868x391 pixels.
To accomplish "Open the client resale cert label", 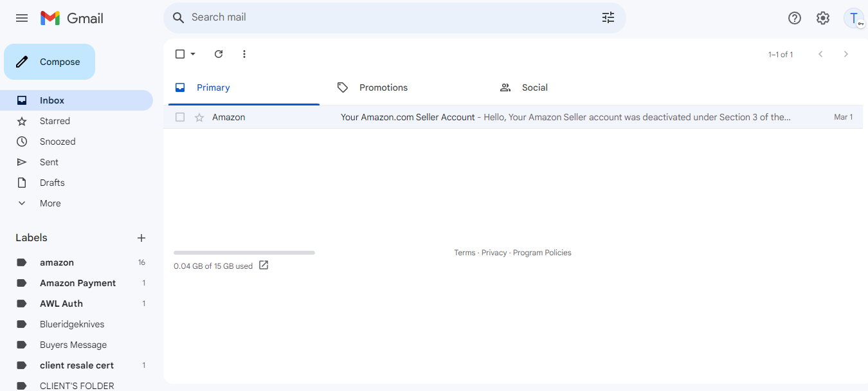I will tap(77, 365).
